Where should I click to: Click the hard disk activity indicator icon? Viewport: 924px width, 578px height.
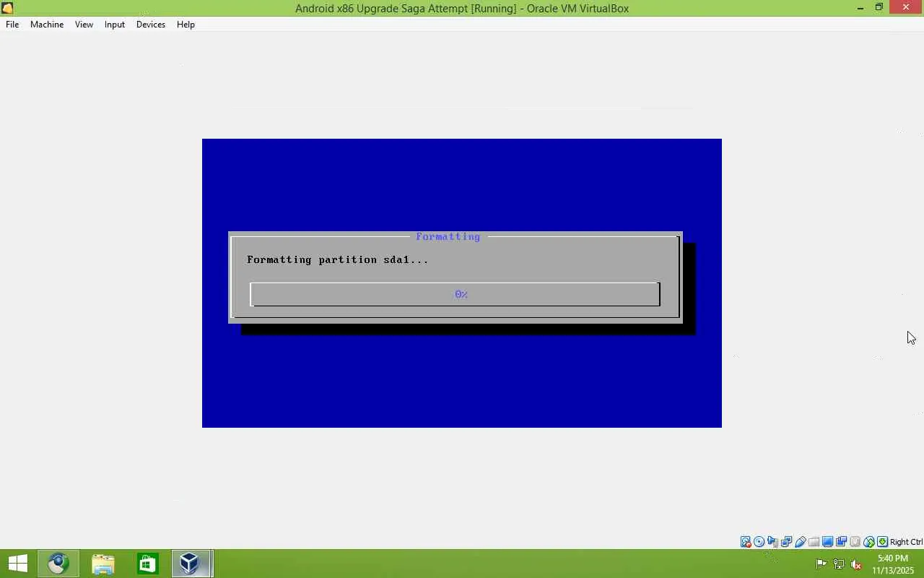(x=746, y=542)
